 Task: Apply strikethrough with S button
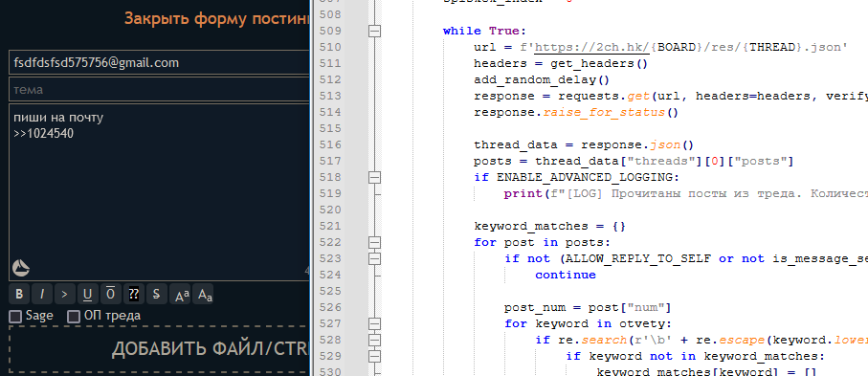(156, 294)
